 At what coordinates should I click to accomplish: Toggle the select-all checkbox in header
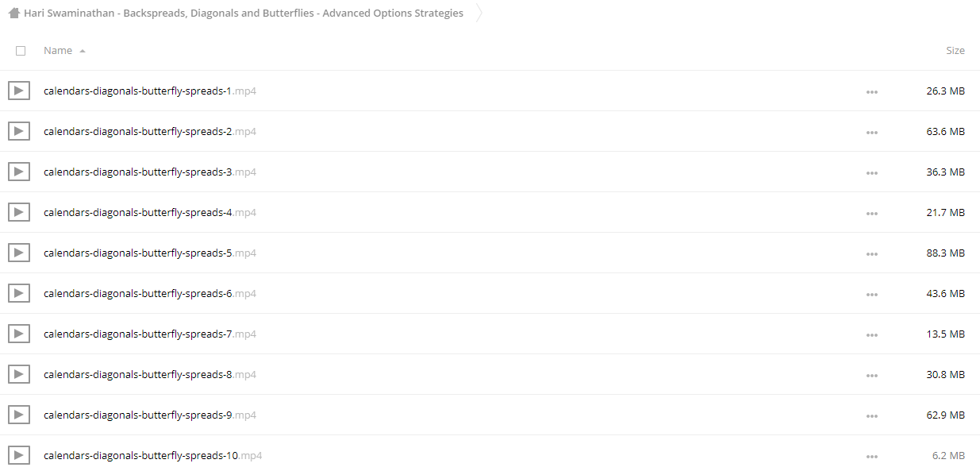click(x=21, y=50)
